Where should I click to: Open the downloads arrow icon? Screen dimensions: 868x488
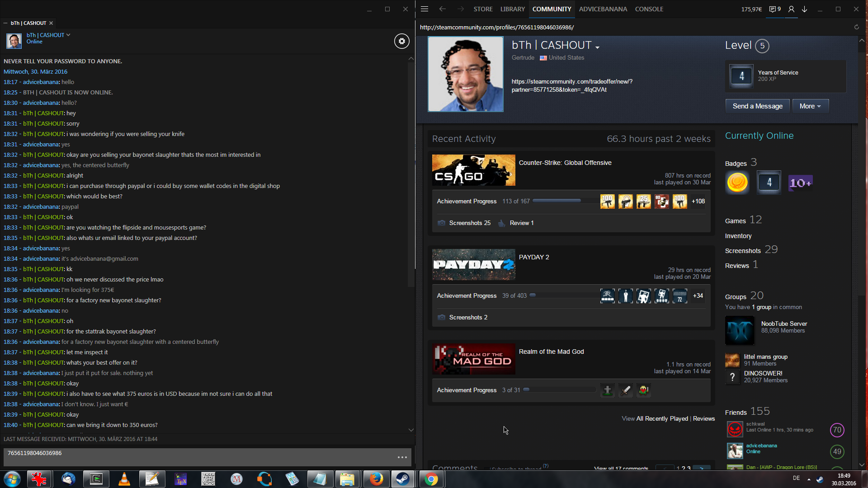pos(805,9)
